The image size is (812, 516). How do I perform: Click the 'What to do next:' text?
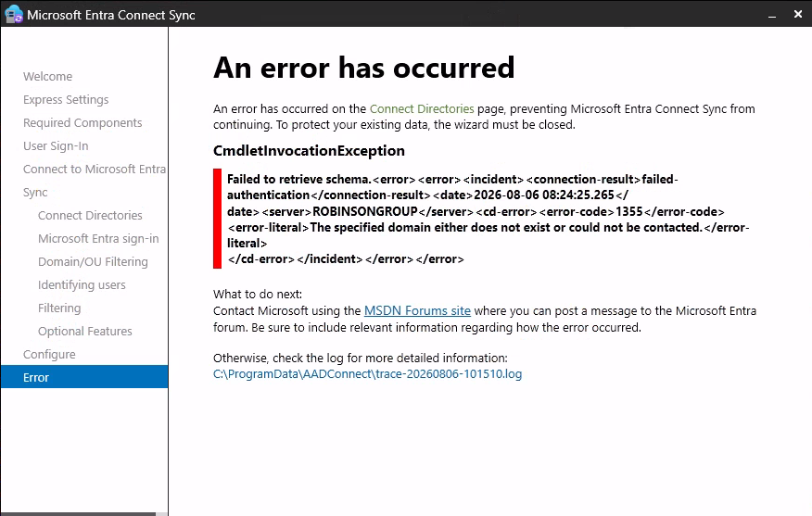click(258, 294)
